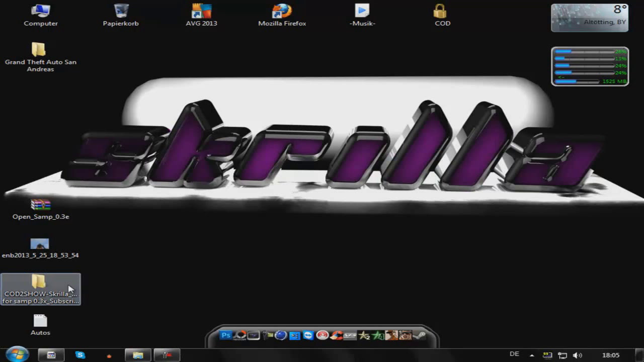Image resolution: width=644 pixels, height=362 pixels.
Task: Launch CCleaner from the dock
Action: tap(337, 335)
